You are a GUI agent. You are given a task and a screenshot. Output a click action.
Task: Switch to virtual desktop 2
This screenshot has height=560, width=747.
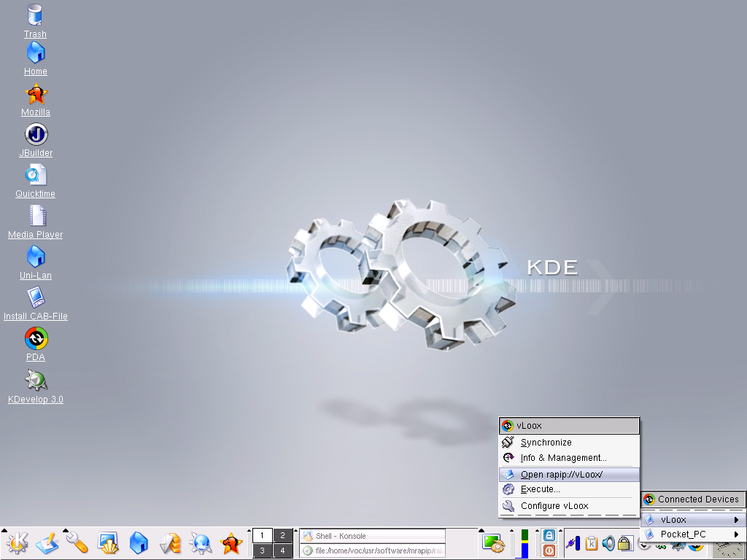(x=282, y=535)
